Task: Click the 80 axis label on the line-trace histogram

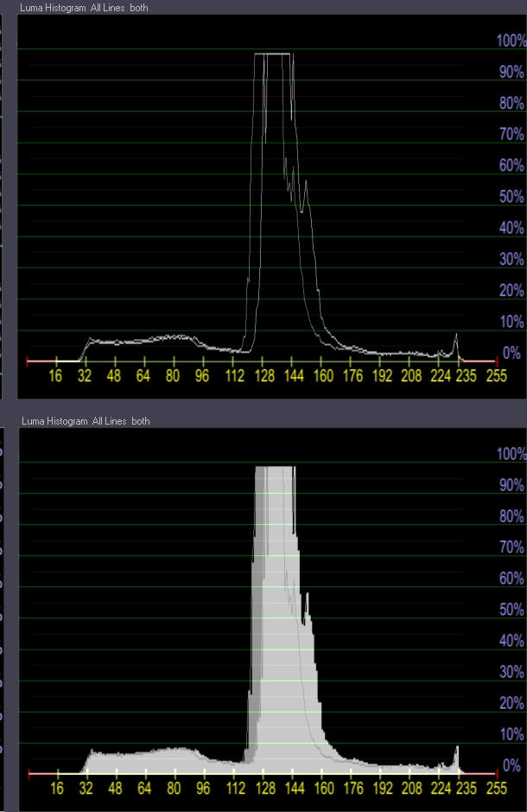Action: (173, 375)
